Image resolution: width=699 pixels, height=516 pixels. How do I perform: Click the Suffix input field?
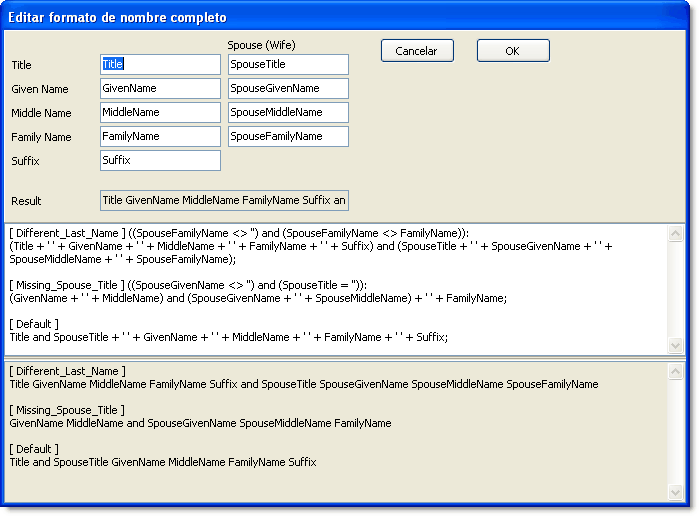point(160,161)
